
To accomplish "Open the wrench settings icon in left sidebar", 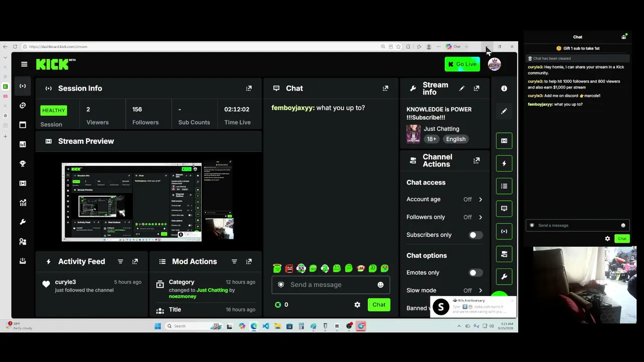I will [x=23, y=222].
